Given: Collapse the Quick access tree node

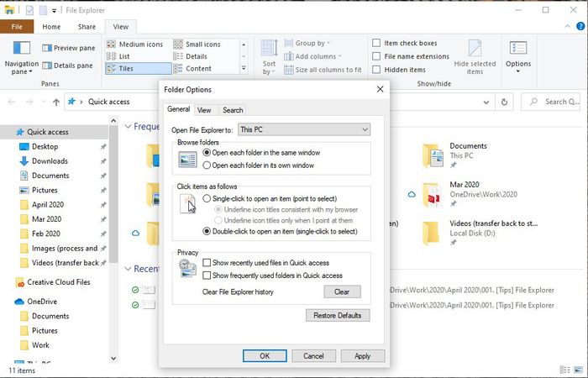Looking at the screenshot, I should coord(8,132).
